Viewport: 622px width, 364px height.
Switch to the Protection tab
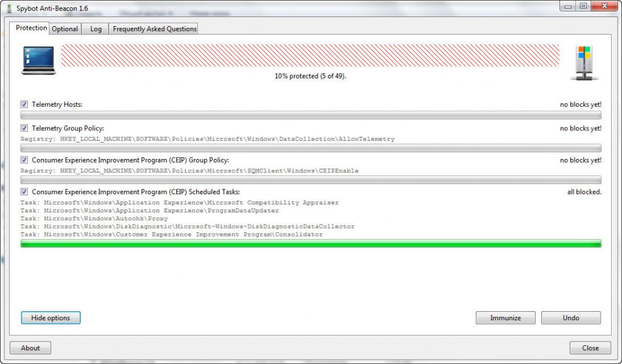[30, 28]
